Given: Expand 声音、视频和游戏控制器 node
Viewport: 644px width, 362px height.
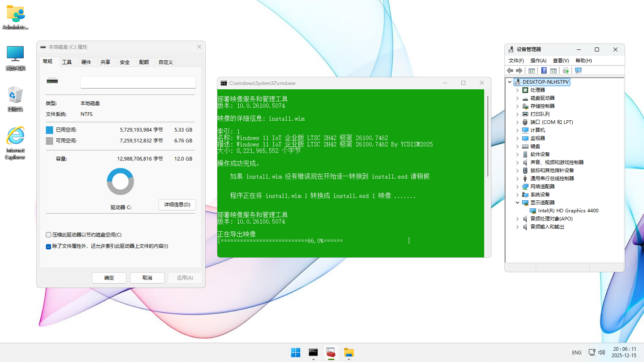Looking at the screenshot, I should (x=517, y=162).
